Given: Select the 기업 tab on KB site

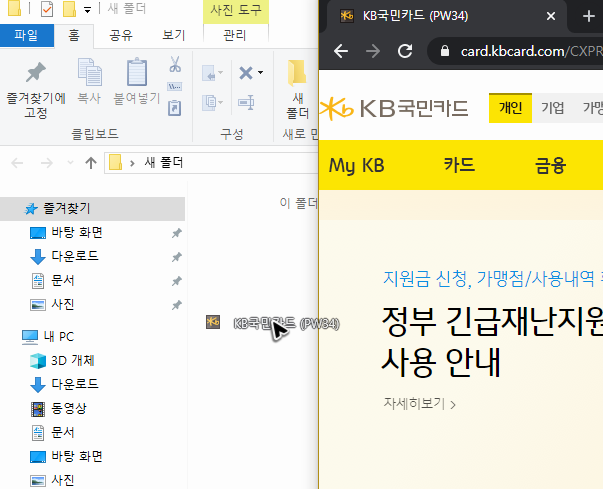Looking at the screenshot, I should [x=553, y=108].
